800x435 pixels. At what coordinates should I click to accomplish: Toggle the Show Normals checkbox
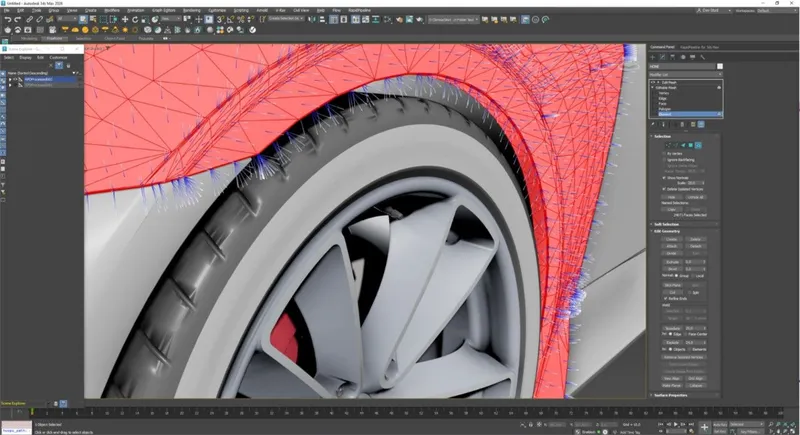tap(666, 175)
